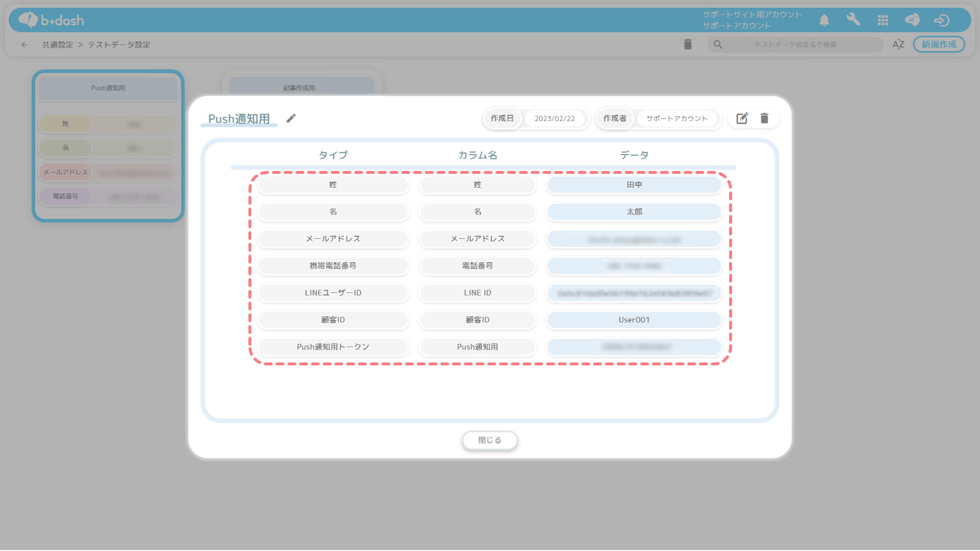The height and width of the screenshot is (551, 980).
Task: Click the logout arrow icon
Action: tap(941, 21)
